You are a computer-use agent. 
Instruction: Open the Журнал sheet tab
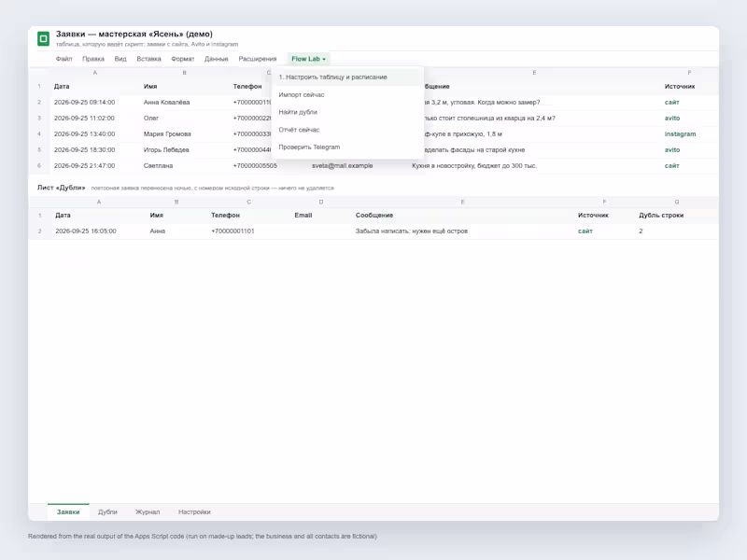pyautogui.click(x=148, y=511)
